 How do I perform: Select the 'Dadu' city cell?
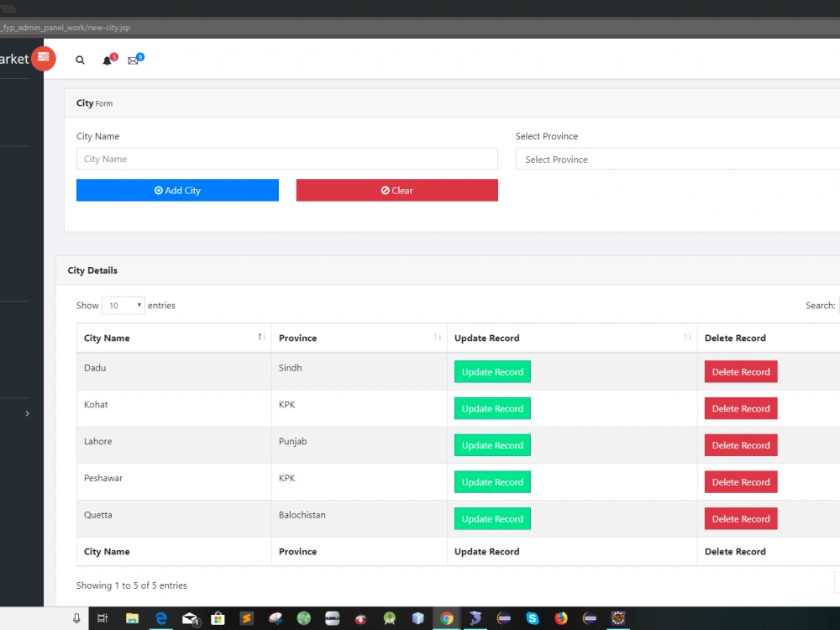pyautogui.click(x=174, y=371)
